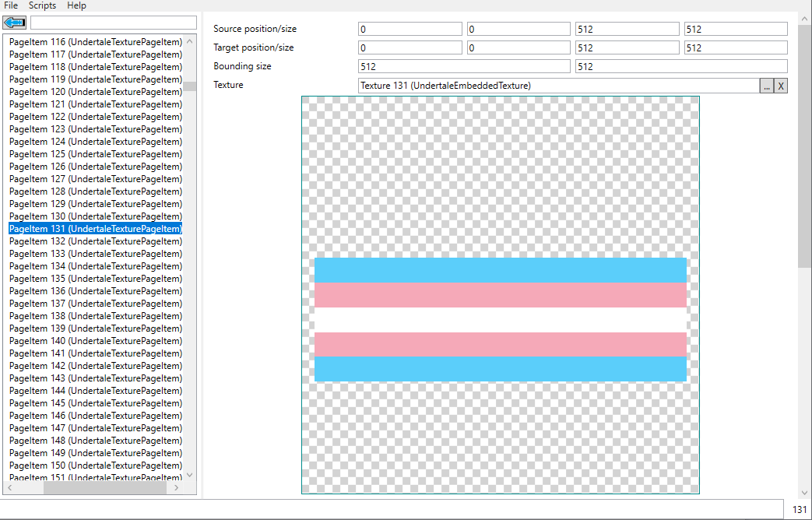Select PageItem 132 in the list
This screenshot has height=520, width=812.
point(95,241)
